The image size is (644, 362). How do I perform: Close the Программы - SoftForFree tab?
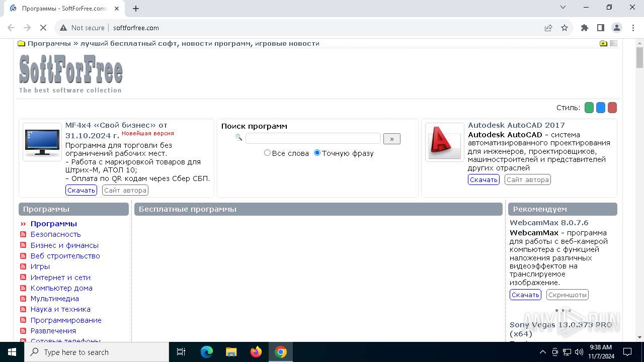point(116,9)
